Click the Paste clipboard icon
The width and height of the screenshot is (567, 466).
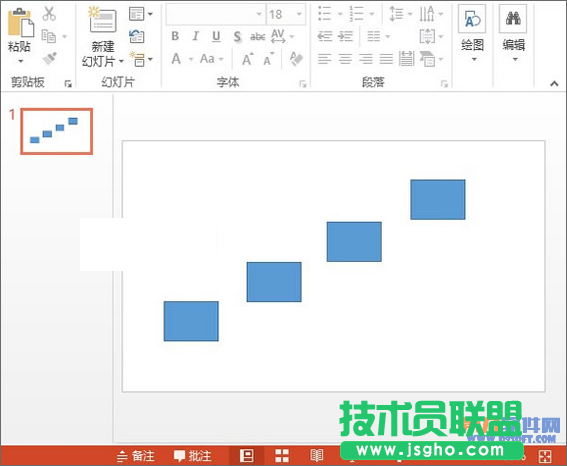click(21, 22)
